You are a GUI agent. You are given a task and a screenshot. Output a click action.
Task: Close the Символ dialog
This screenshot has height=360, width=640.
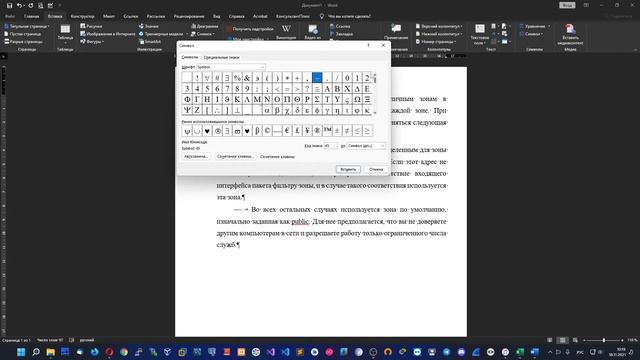coord(383,45)
